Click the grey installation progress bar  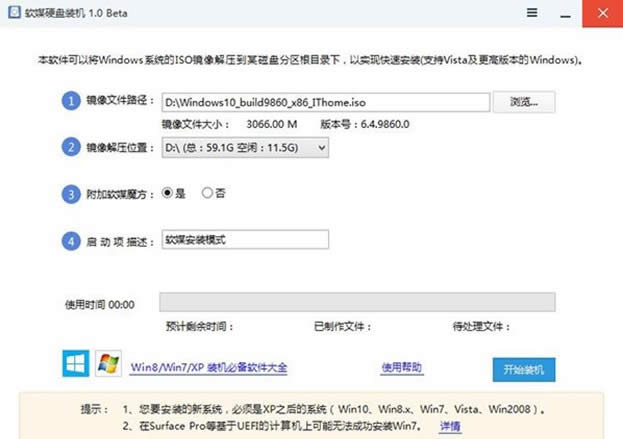(x=357, y=303)
